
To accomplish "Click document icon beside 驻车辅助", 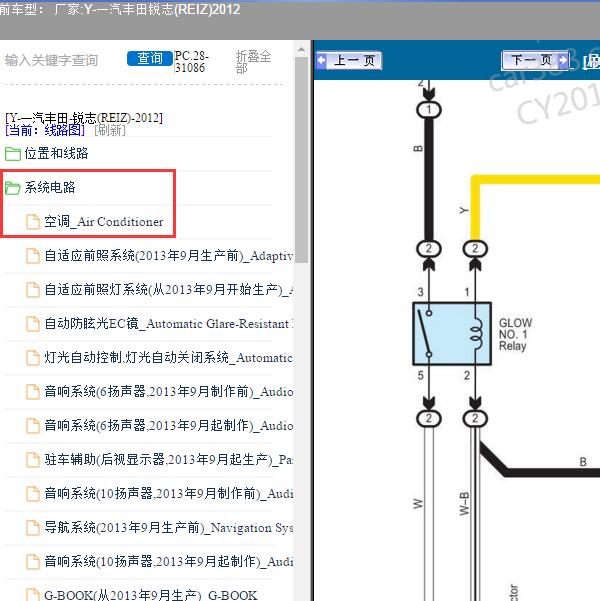I will pos(33,460).
